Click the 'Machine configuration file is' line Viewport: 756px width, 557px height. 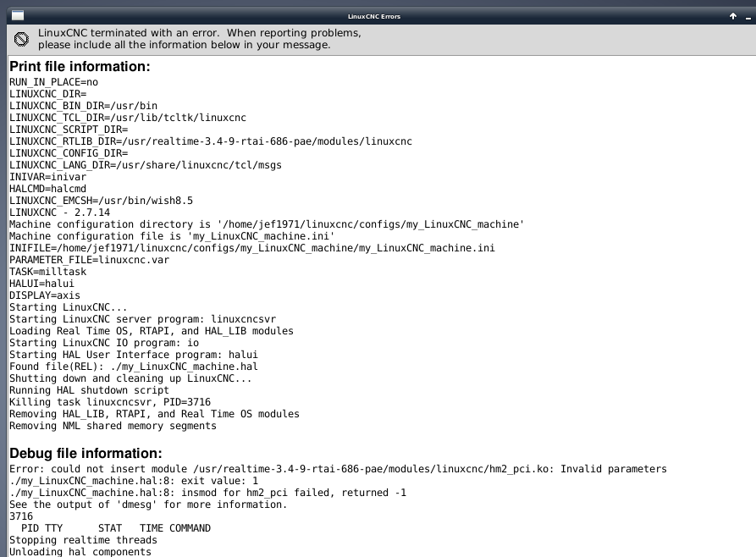pyautogui.click(x=172, y=236)
